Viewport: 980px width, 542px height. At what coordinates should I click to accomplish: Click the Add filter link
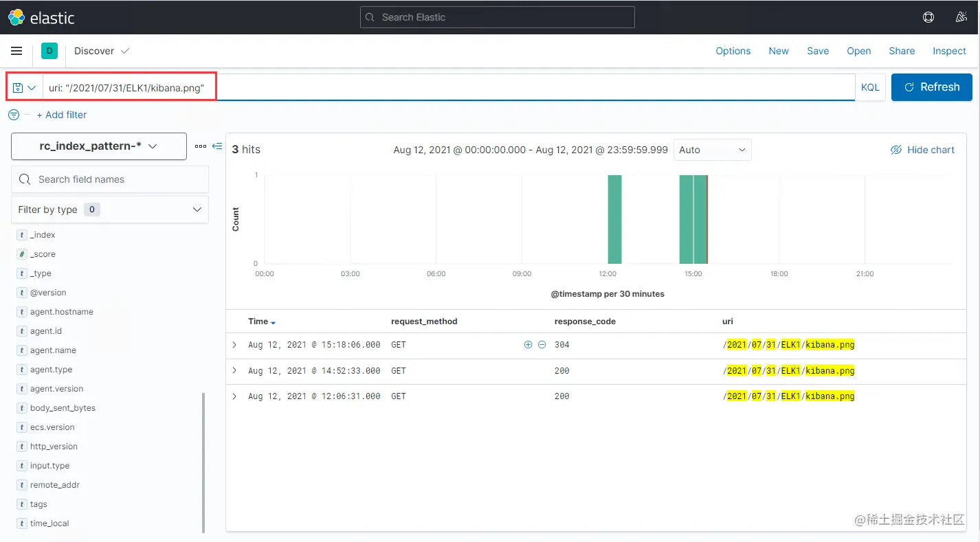pos(62,115)
